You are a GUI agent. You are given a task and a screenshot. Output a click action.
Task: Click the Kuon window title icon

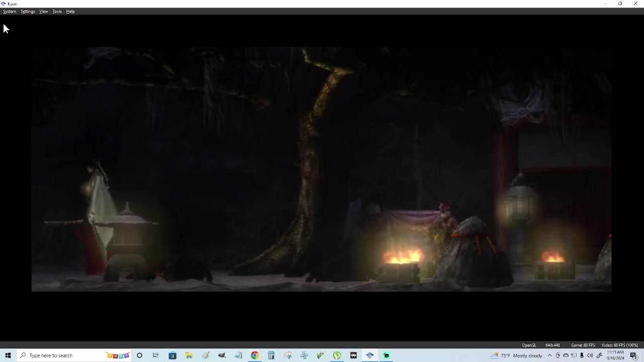click(4, 4)
